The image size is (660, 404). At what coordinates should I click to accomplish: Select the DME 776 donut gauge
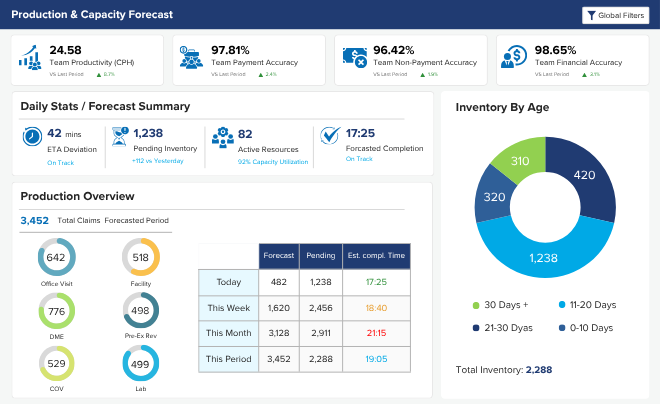coord(56,311)
